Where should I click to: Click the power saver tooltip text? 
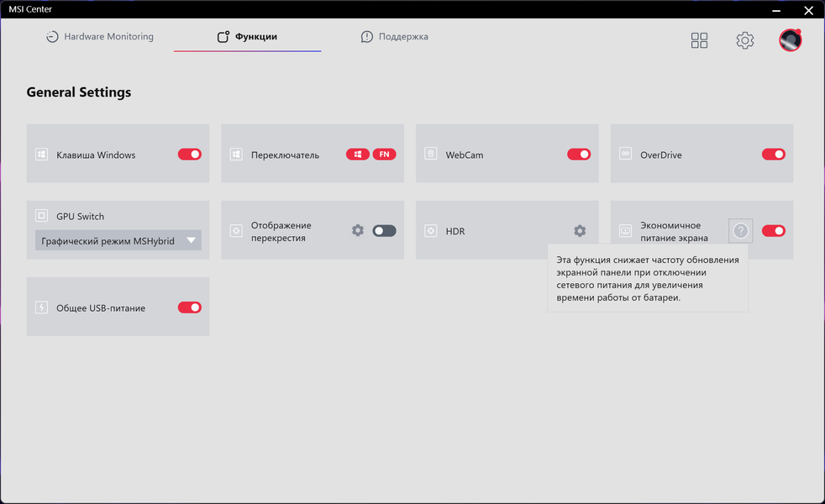[x=648, y=278]
